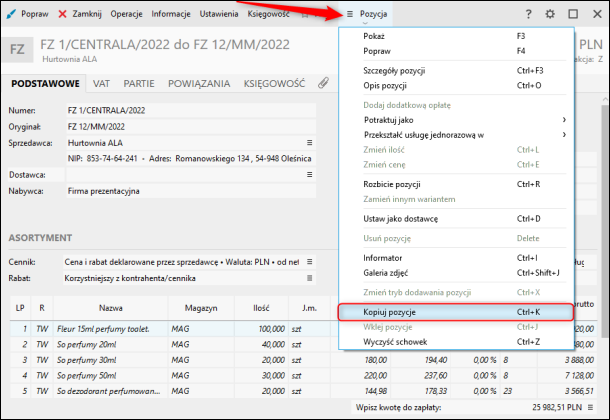Click the Popraw toolbar button label
Image resolution: width=610 pixels, height=420 pixels.
click(35, 14)
